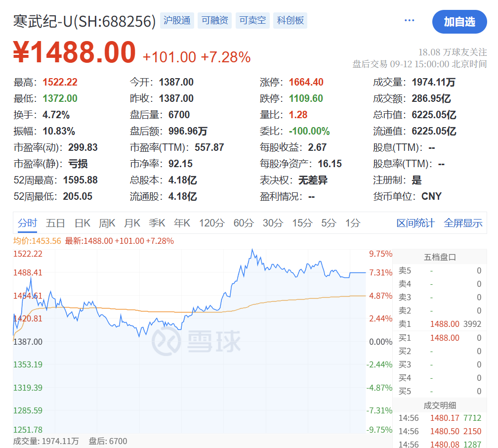Image resolution: width=498 pixels, height=448 pixels.
Task: Switch to the 60分 chart tab
Action: coord(244,223)
